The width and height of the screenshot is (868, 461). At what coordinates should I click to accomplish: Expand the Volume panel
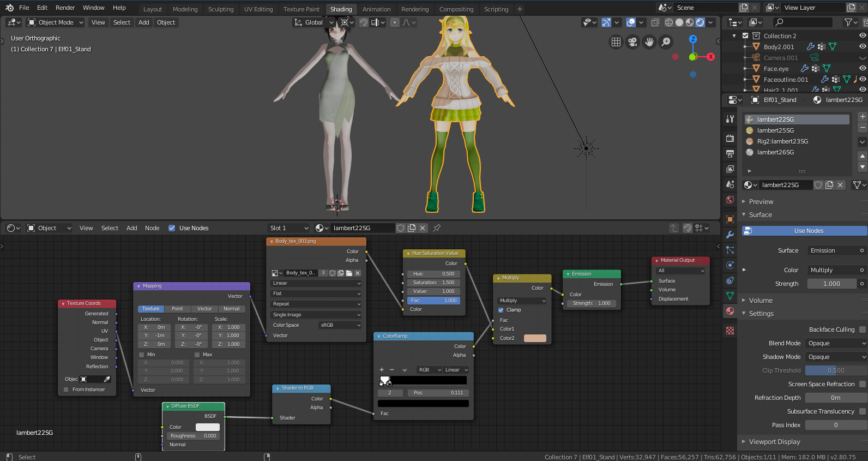click(x=761, y=301)
